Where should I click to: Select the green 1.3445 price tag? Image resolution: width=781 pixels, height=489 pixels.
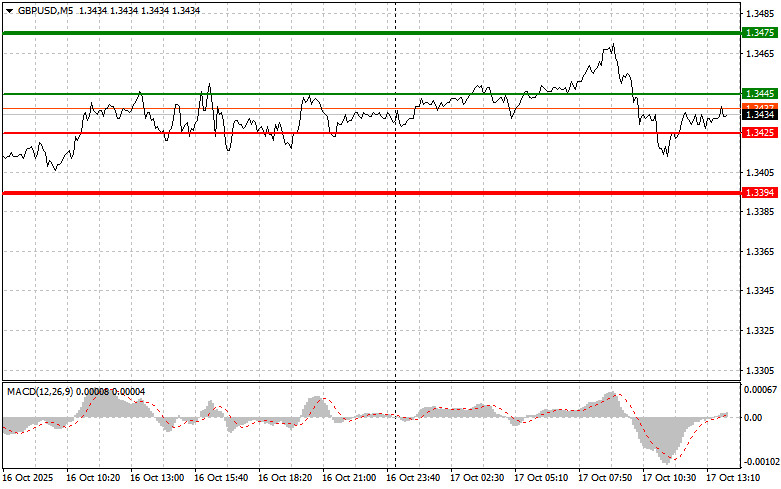[x=760, y=94]
